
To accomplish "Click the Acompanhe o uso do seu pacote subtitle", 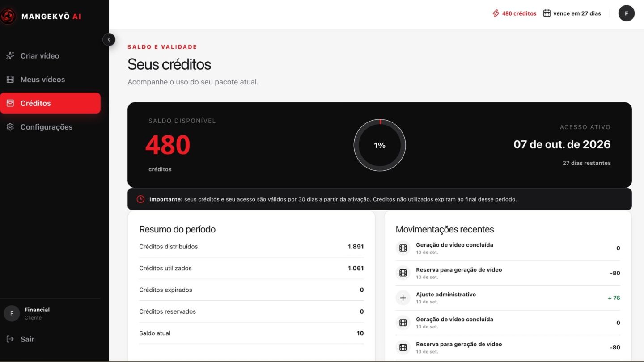I will (193, 82).
